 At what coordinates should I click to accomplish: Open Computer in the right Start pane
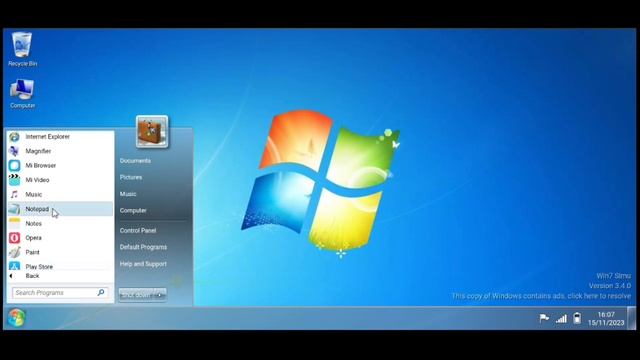coord(133,211)
